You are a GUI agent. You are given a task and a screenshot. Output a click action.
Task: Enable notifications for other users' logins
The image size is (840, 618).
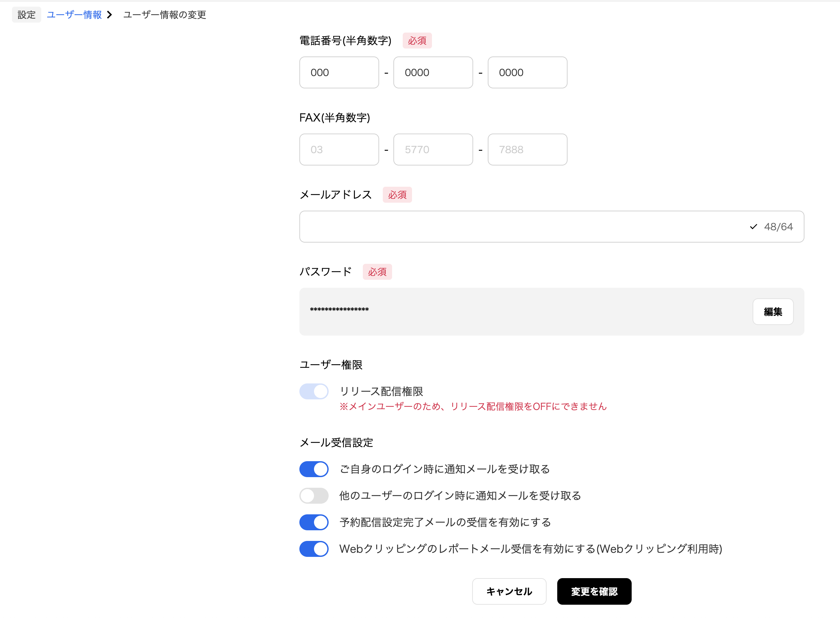[314, 495]
